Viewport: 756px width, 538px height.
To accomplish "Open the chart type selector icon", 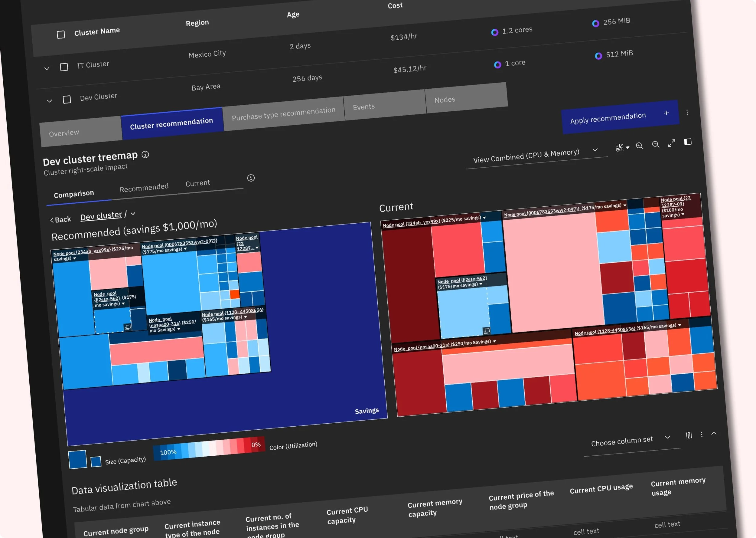I will tap(622, 148).
